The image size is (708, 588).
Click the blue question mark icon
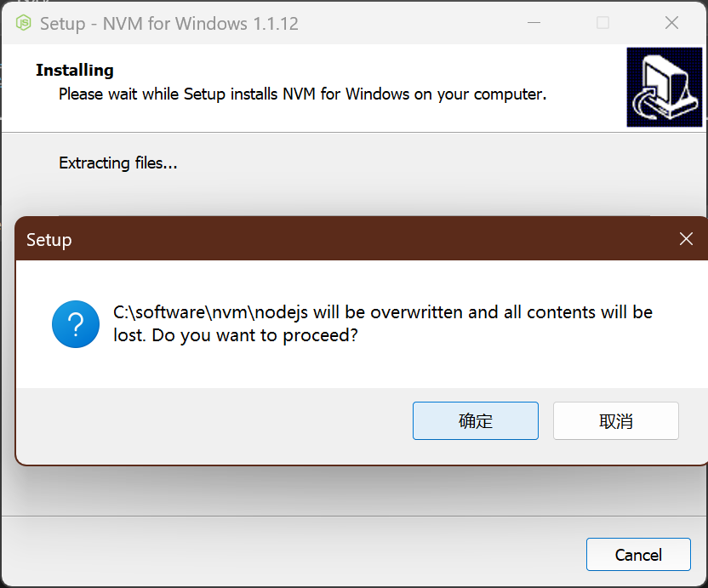pos(76,323)
